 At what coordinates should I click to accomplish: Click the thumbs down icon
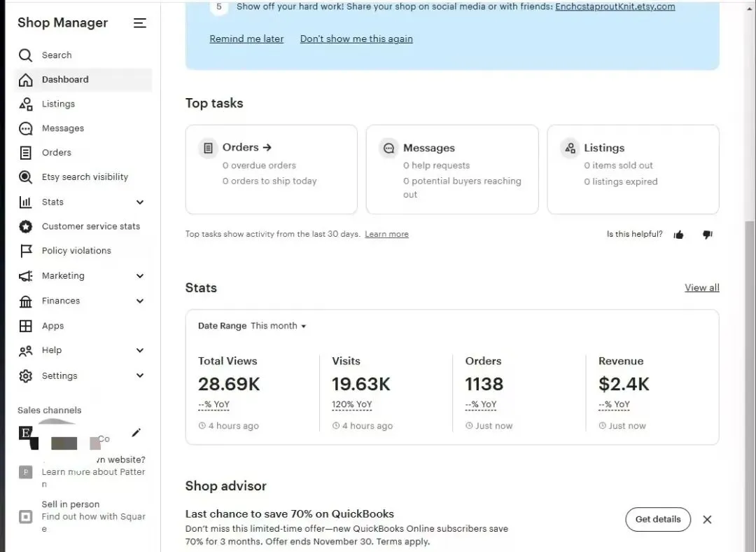(707, 235)
